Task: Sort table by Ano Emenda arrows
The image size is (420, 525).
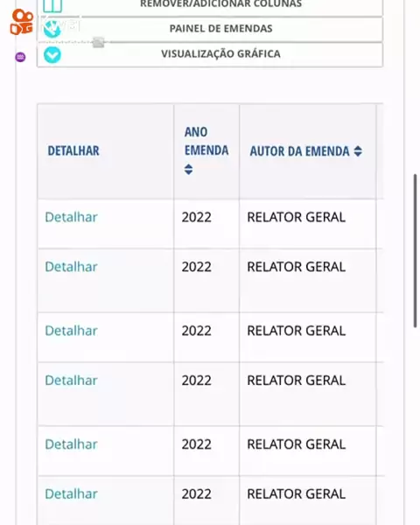Action: (189, 169)
